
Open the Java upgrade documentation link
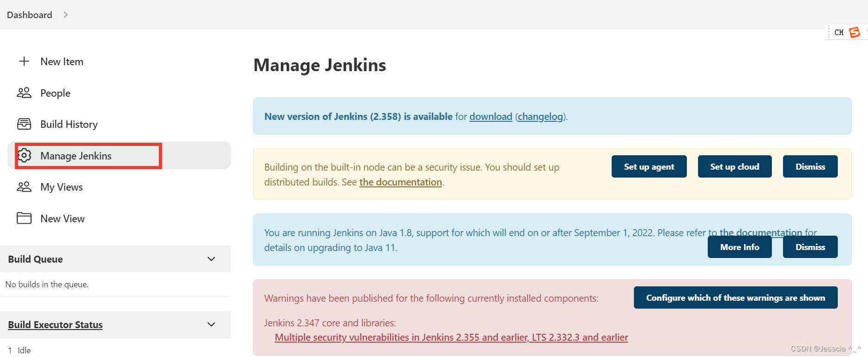point(761,232)
